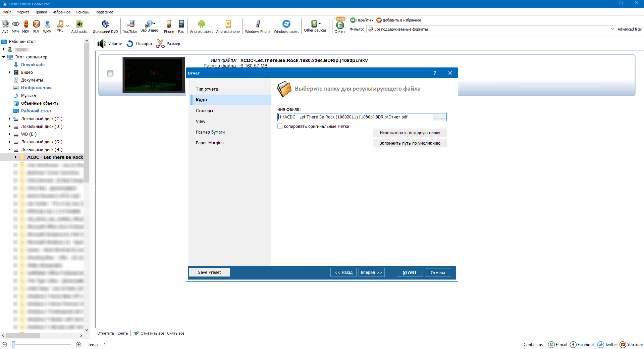Click Запомнить путь по умолчанию button
The image size is (644, 349).
410,143
